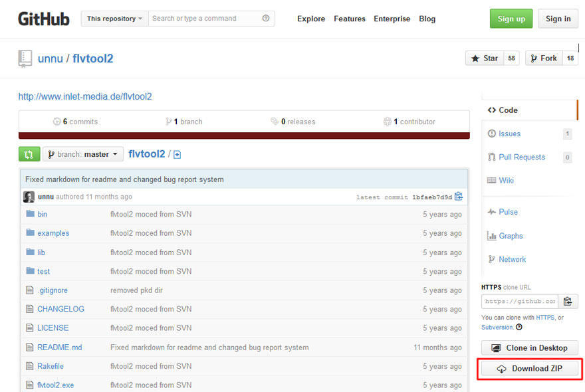Click the .gitignore file icon
The width and height of the screenshot is (585, 392).
tap(30, 290)
